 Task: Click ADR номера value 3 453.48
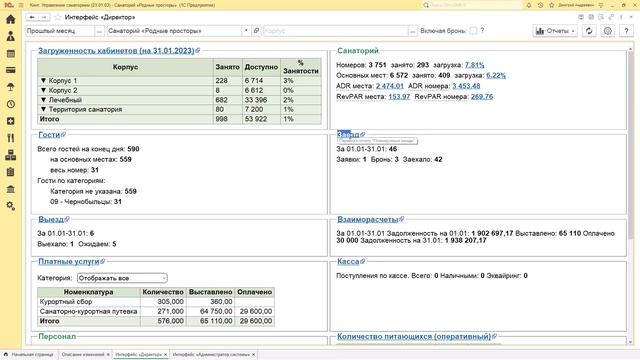(x=466, y=86)
